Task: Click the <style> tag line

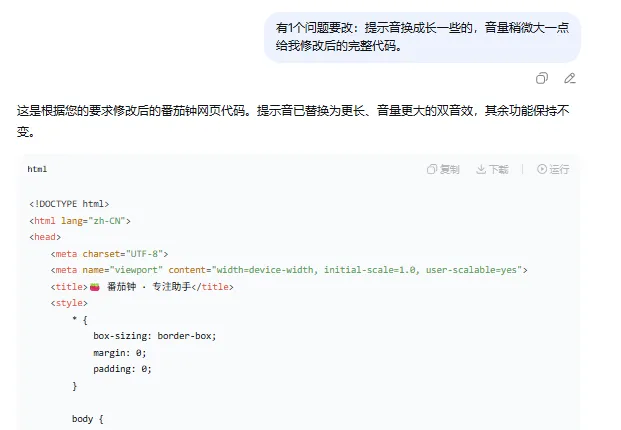Action: click(x=69, y=303)
